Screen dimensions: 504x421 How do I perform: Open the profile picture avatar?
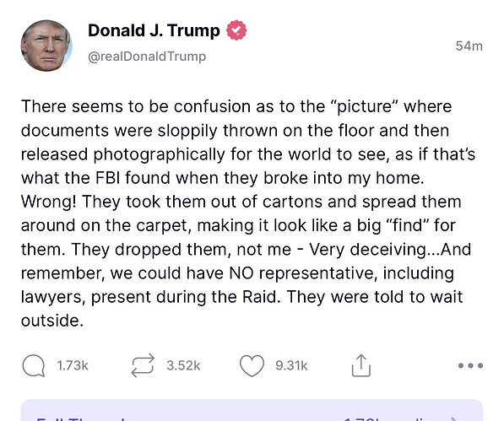(x=46, y=46)
